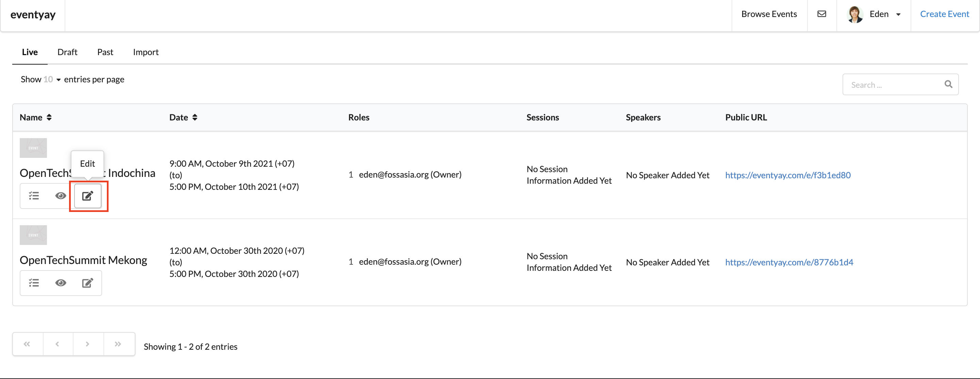The width and height of the screenshot is (980, 379).
Task: Click 'No Session Information Added Yet' in Mekong row
Action: point(569,262)
